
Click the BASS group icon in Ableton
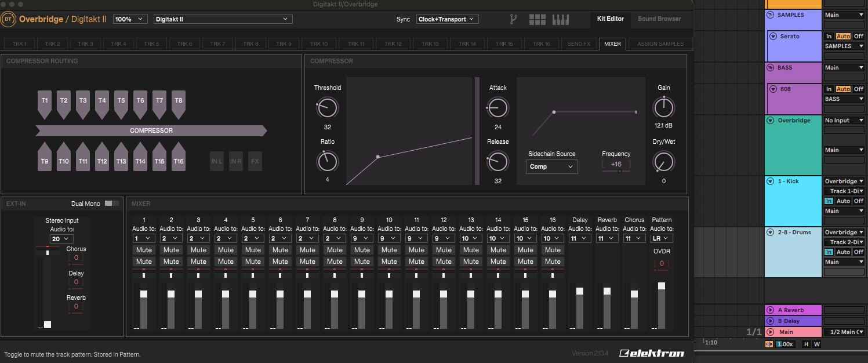click(x=771, y=68)
